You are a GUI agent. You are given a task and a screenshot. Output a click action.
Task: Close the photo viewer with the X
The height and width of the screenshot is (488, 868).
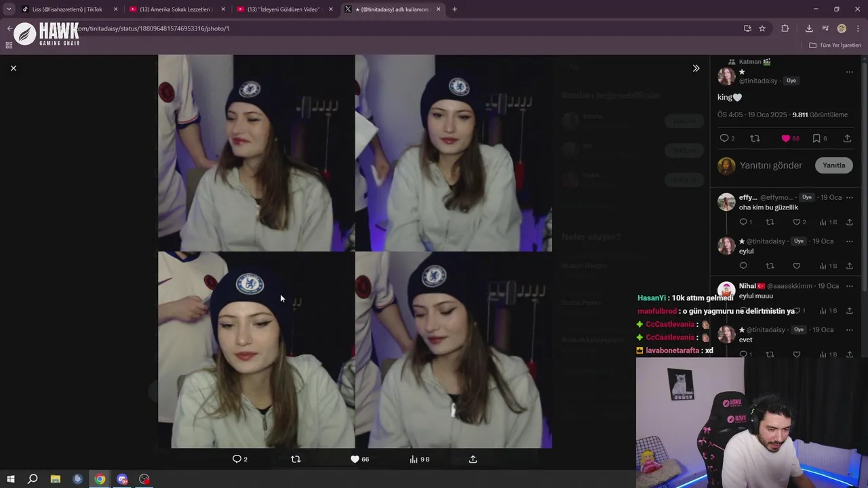(x=14, y=68)
